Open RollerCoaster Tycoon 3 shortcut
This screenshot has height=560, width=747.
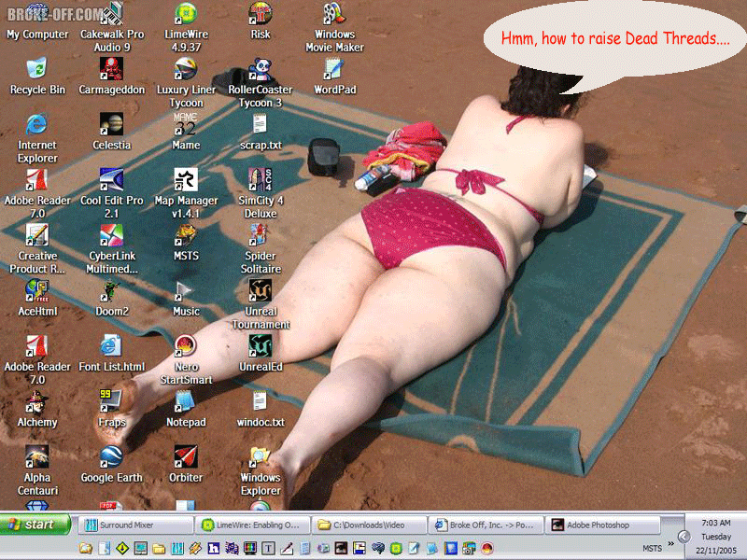pyautogui.click(x=261, y=71)
